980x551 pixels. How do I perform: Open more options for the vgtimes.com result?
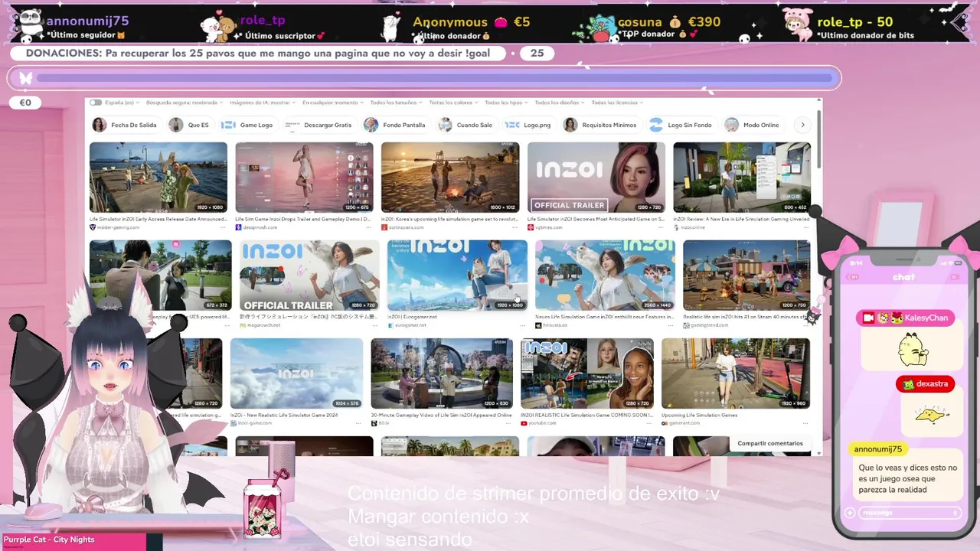click(660, 227)
